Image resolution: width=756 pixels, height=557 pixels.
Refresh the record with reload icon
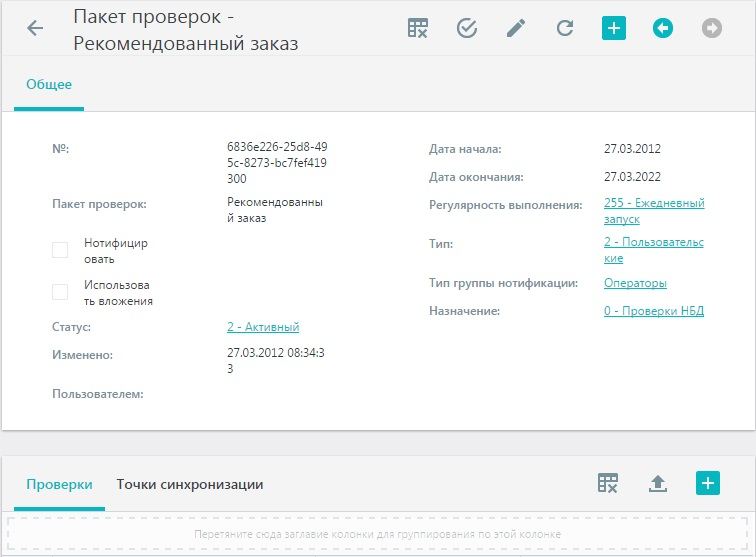565,28
